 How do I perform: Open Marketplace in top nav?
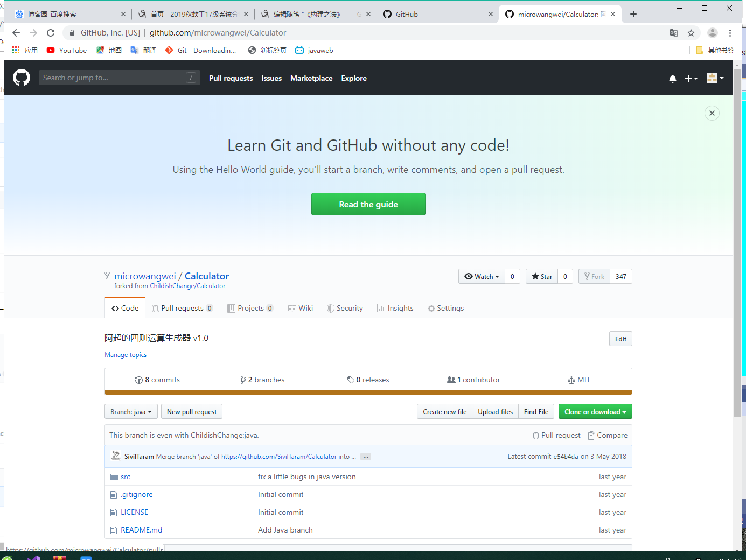[x=311, y=78]
